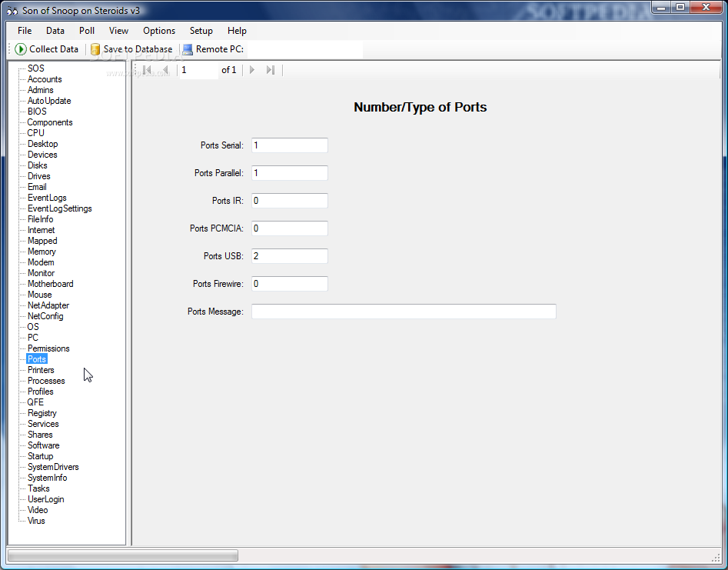
Task: Click the Save to Database button label
Action: point(138,49)
